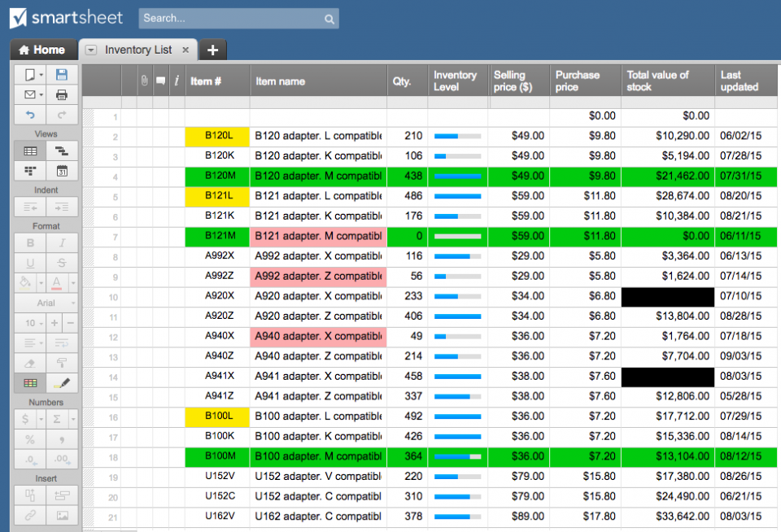Viewport: 781px width, 532px height.
Task: Save the sheet
Action: [62, 73]
